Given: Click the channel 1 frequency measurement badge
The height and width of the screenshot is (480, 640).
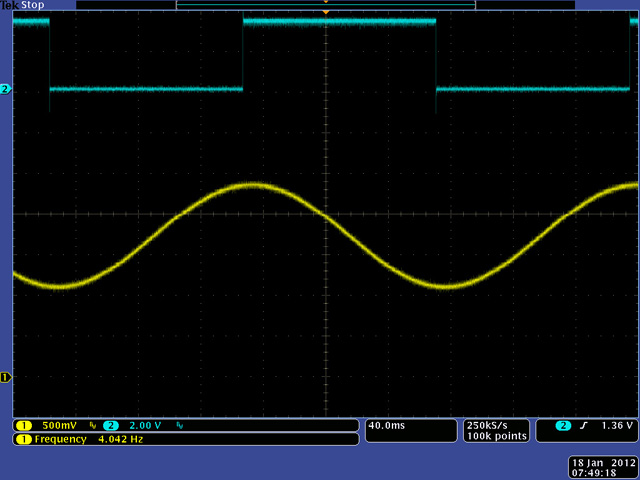Looking at the screenshot, I should (22, 439).
